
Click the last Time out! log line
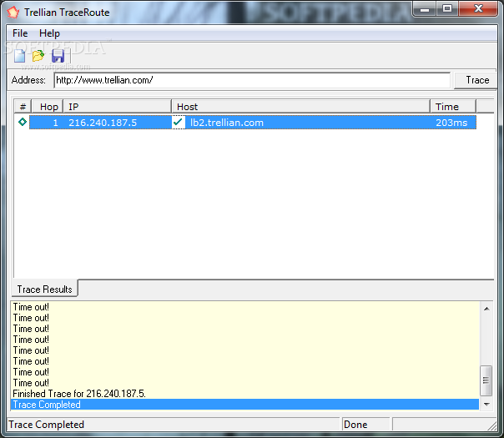tap(31, 383)
